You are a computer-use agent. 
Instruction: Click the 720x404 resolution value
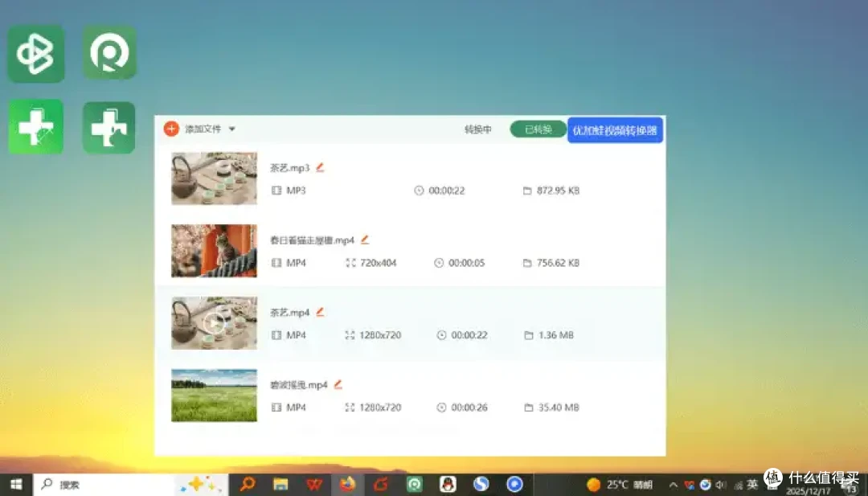(378, 263)
